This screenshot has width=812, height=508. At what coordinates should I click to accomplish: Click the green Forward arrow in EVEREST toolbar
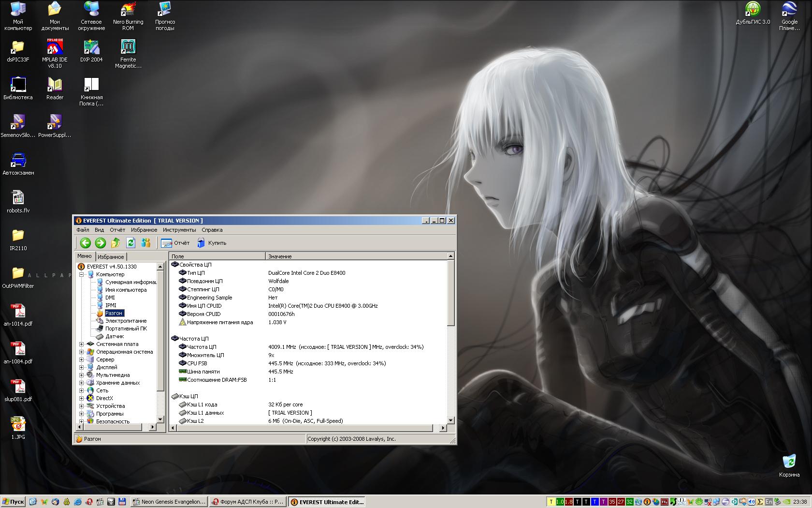tap(101, 243)
